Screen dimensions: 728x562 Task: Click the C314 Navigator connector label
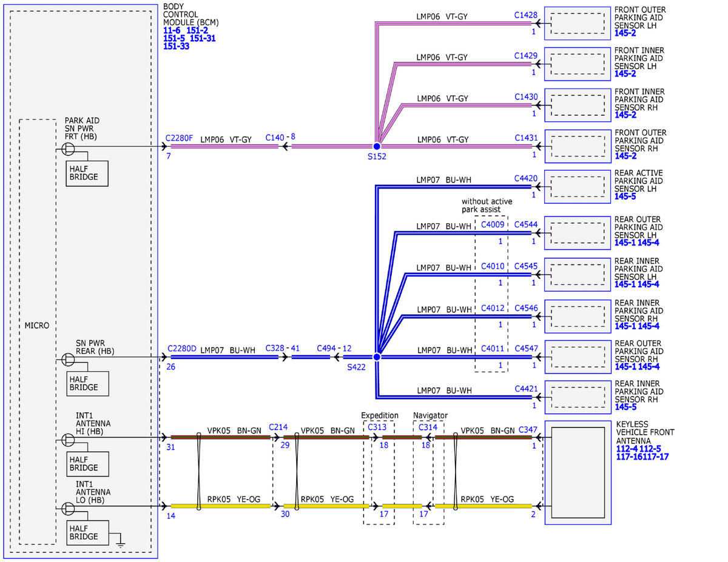(428, 427)
